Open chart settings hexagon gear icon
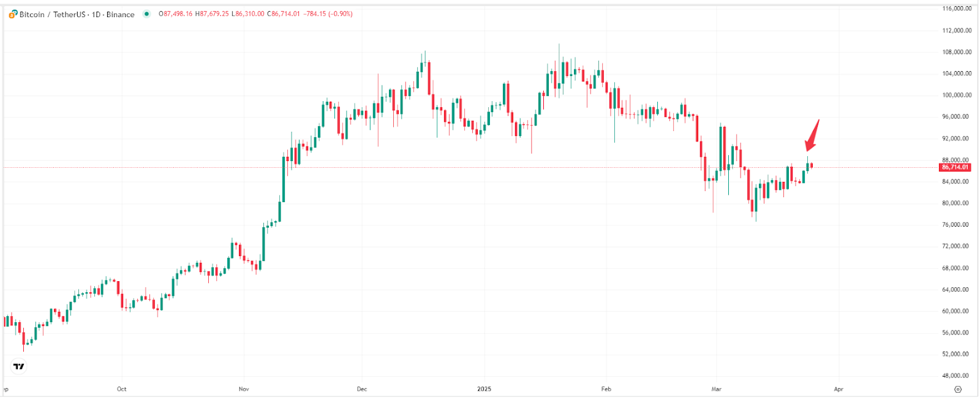980x400 pixels. coord(958,389)
